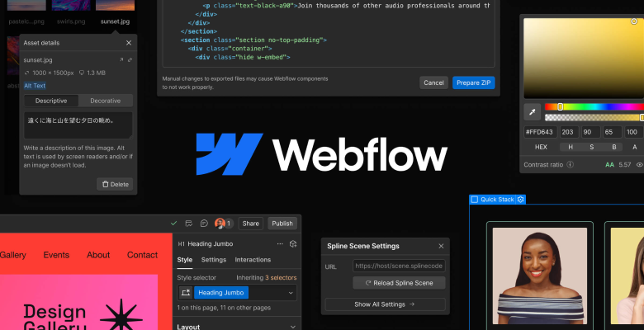Click the 1.3 MB file size text

pos(96,73)
